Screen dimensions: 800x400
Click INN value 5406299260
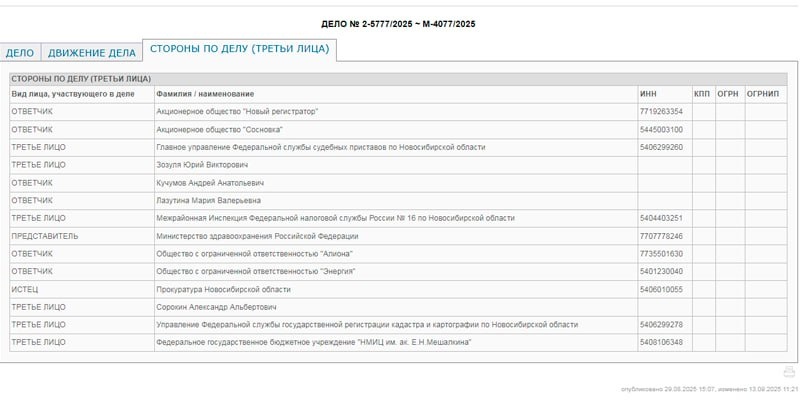tap(661, 147)
